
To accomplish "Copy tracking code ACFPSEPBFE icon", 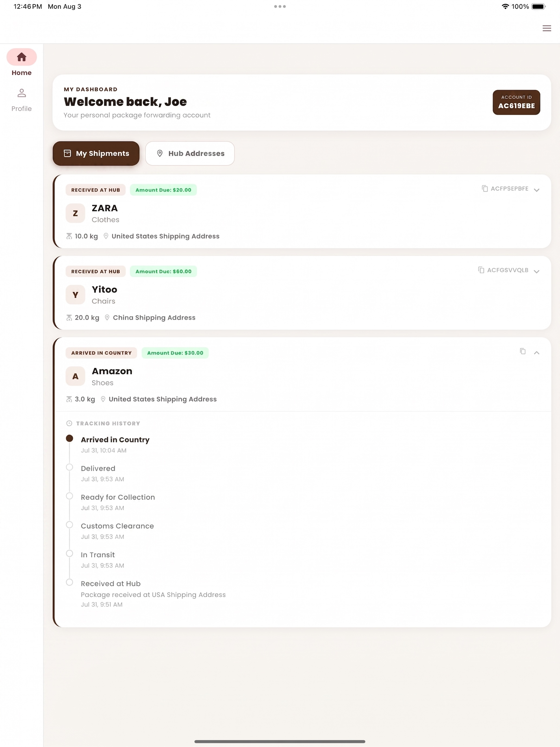I will (x=485, y=188).
